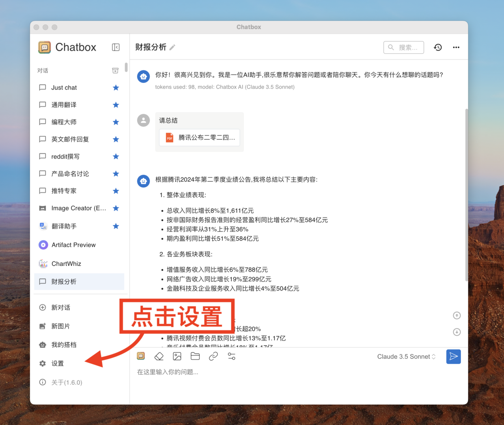This screenshot has height=425, width=504.
Task: Jump to bottom with the down arrow button
Action: 457,332
